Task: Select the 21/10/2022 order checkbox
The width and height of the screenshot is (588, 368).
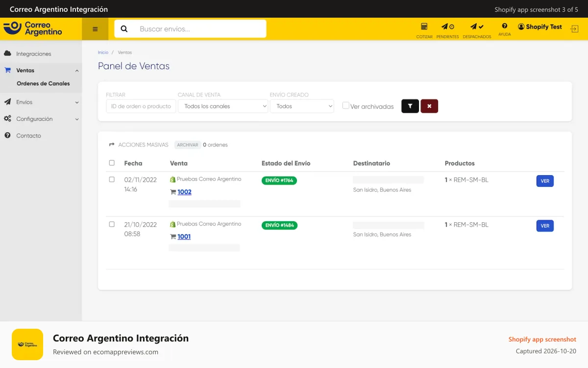Action: tap(112, 224)
